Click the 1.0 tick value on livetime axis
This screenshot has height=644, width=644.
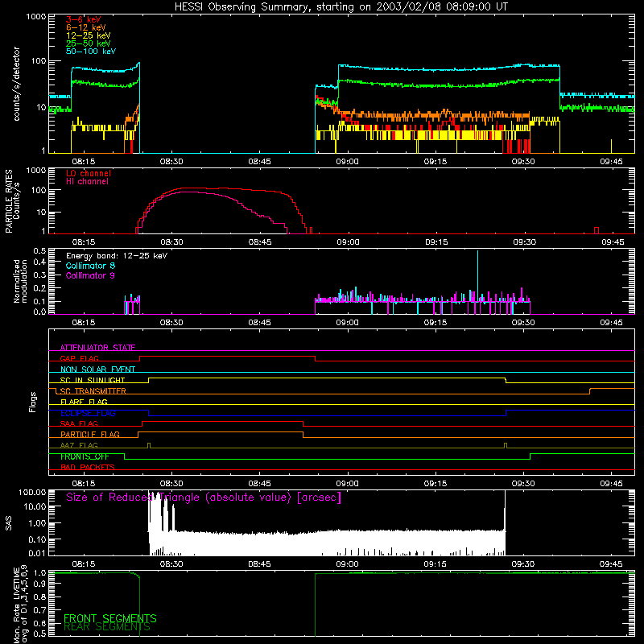click(39, 572)
